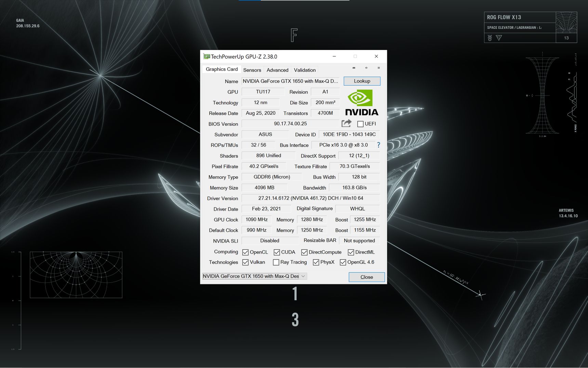Screen dimensions: 588x368
Task: Toggle the UEFI checkbox
Action: tap(360, 124)
